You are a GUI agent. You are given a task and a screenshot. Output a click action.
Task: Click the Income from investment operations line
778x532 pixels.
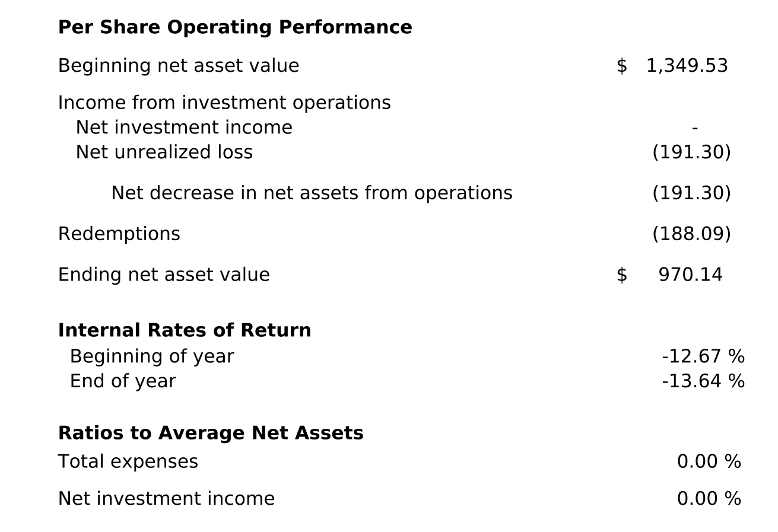(x=224, y=103)
